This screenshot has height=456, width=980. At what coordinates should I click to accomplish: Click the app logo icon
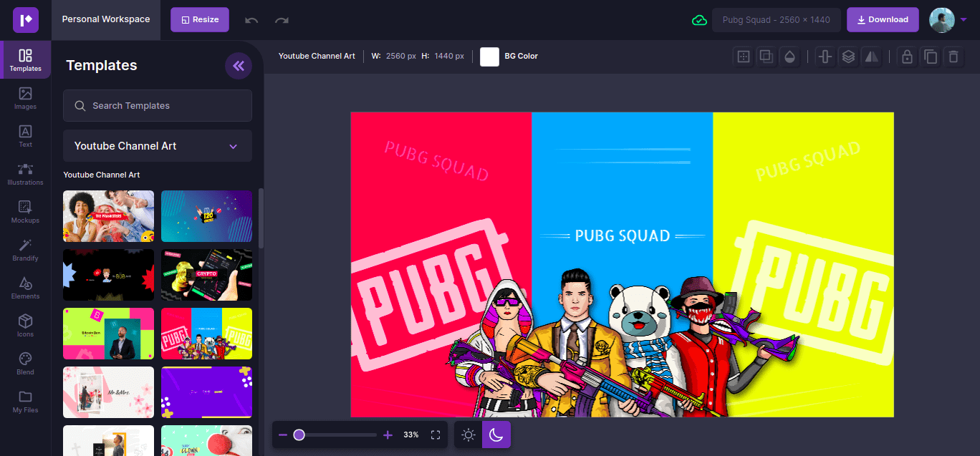tap(26, 20)
